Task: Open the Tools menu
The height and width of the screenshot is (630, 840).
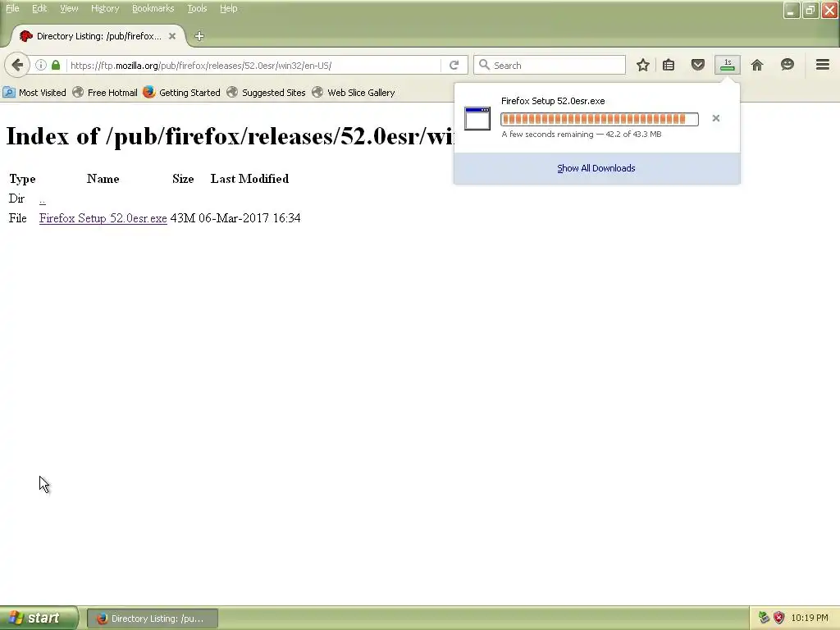Action: pos(197,8)
